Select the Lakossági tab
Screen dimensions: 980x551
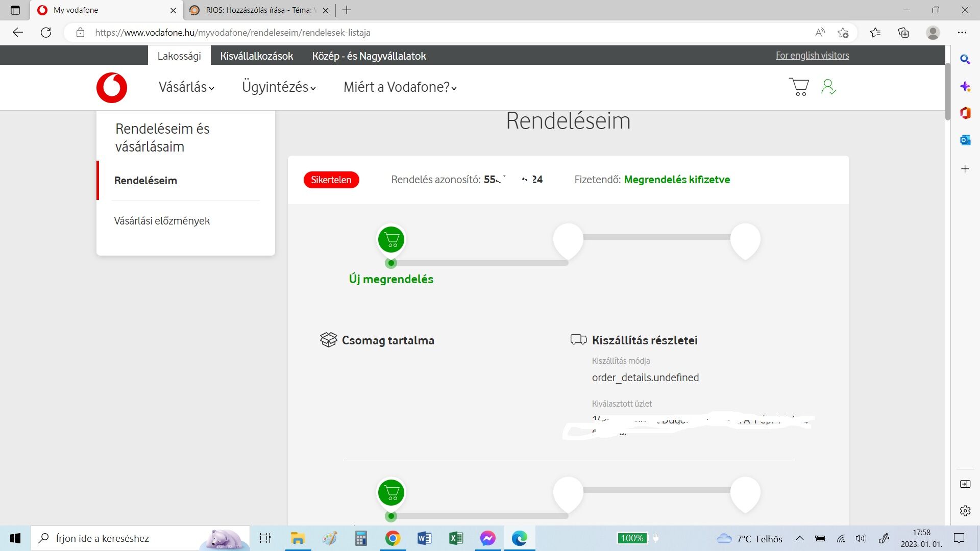point(179,56)
